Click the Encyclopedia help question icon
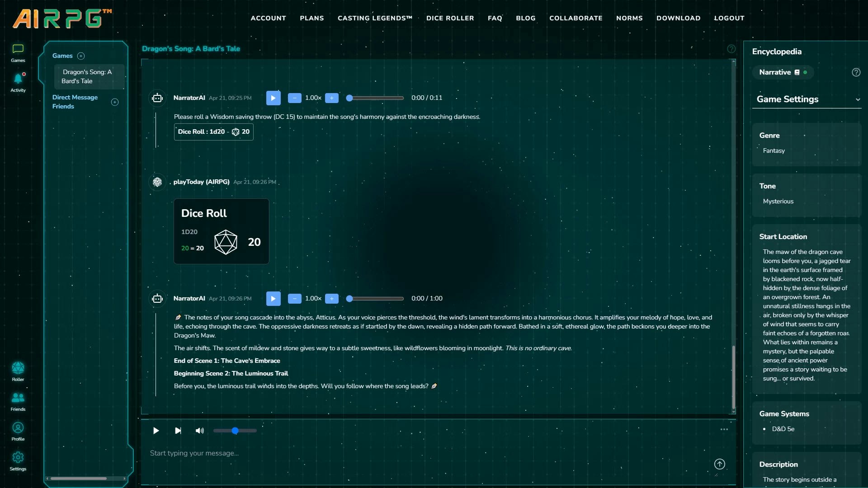 click(x=856, y=72)
